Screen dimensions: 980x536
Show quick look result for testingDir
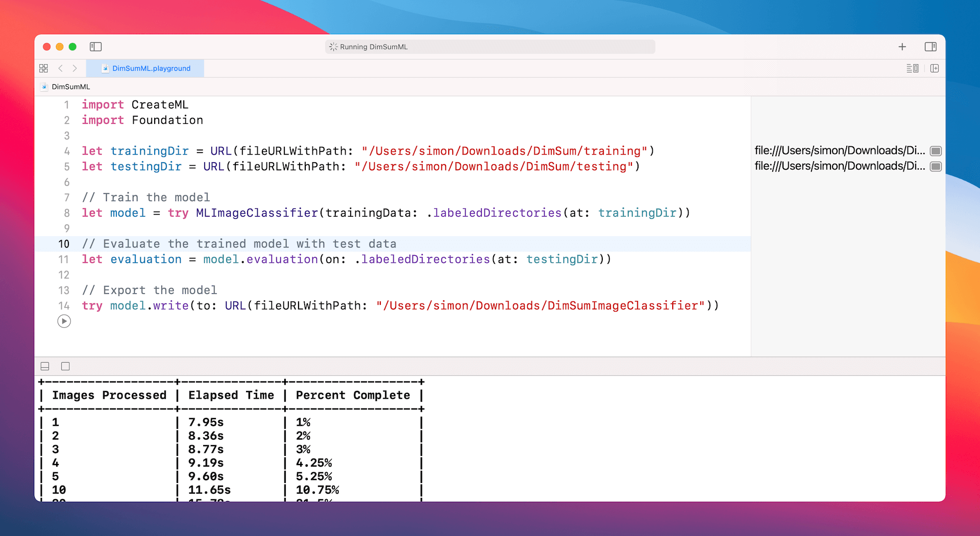click(936, 166)
